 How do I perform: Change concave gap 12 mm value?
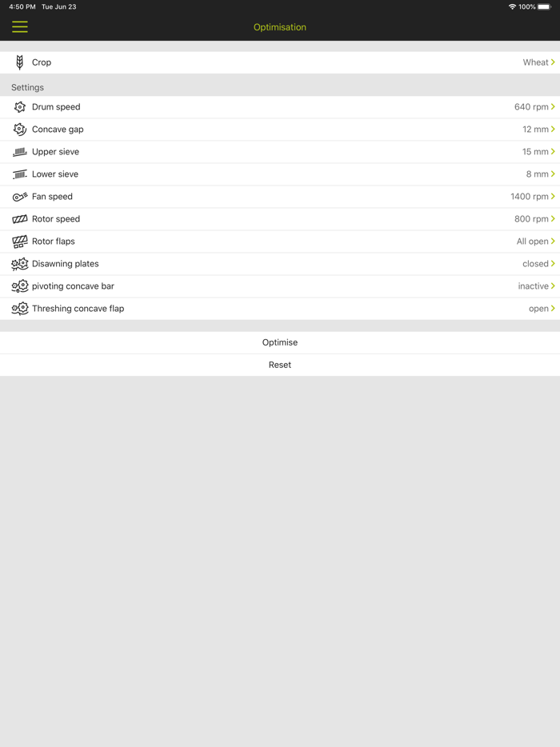(538, 130)
